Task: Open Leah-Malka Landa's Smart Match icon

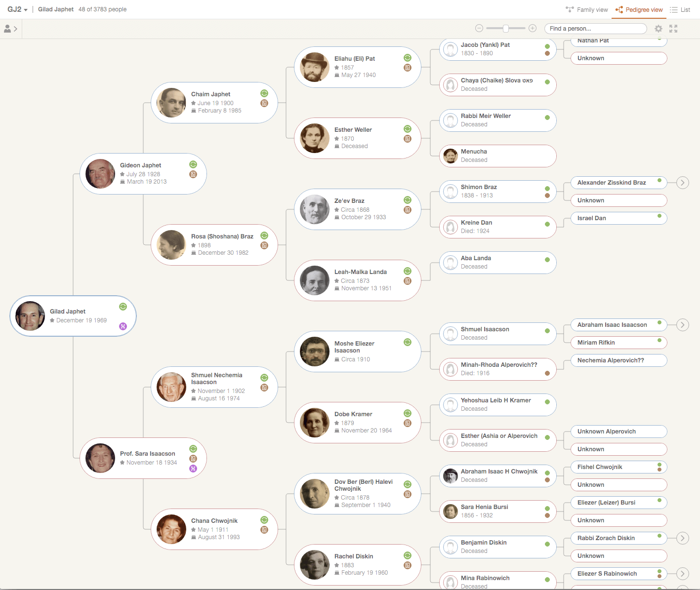Action: coord(408,271)
